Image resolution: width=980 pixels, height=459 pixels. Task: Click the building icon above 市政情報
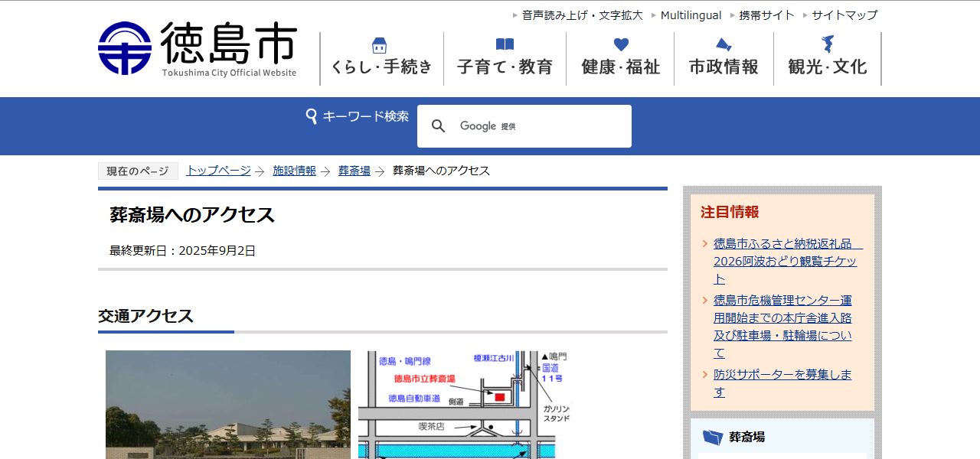pyautogui.click(x=724, y=44)
